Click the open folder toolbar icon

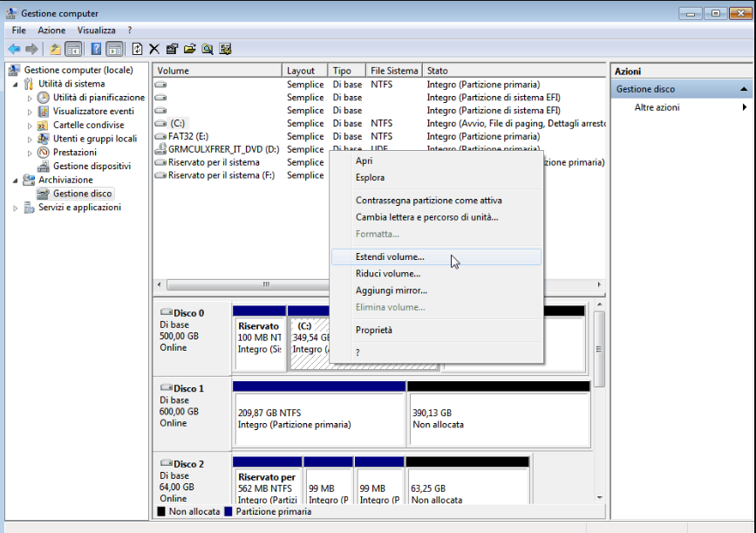pos(189,49)
